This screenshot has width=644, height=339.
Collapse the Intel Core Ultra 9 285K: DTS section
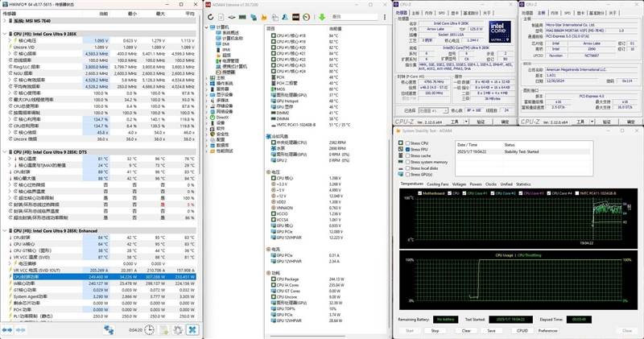click(5, 152)
